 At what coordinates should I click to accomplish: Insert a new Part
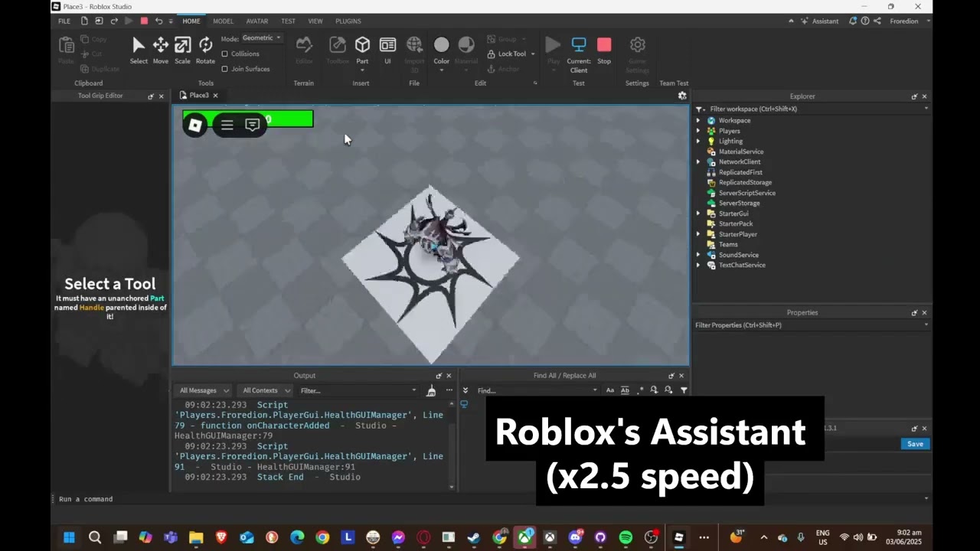tap(362, 50)
